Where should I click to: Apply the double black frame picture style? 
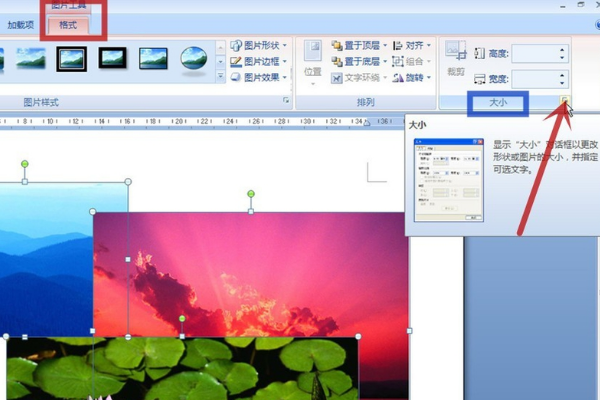click(72, 59)
